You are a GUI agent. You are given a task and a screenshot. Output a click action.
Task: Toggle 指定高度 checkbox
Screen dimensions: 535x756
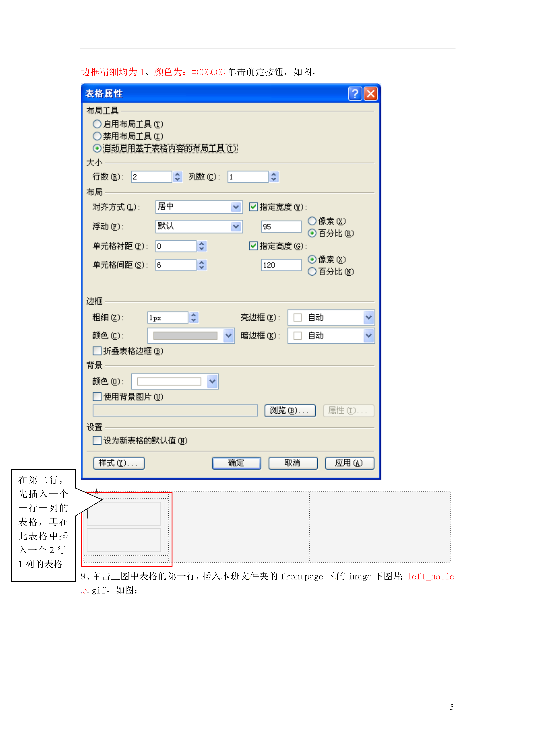253,246
